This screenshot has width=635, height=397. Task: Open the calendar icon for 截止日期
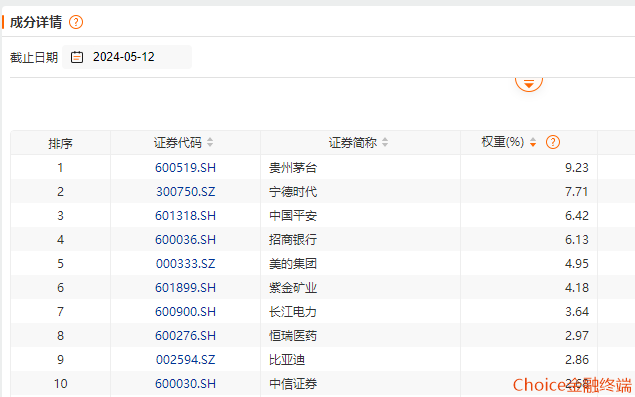point(77,57)
